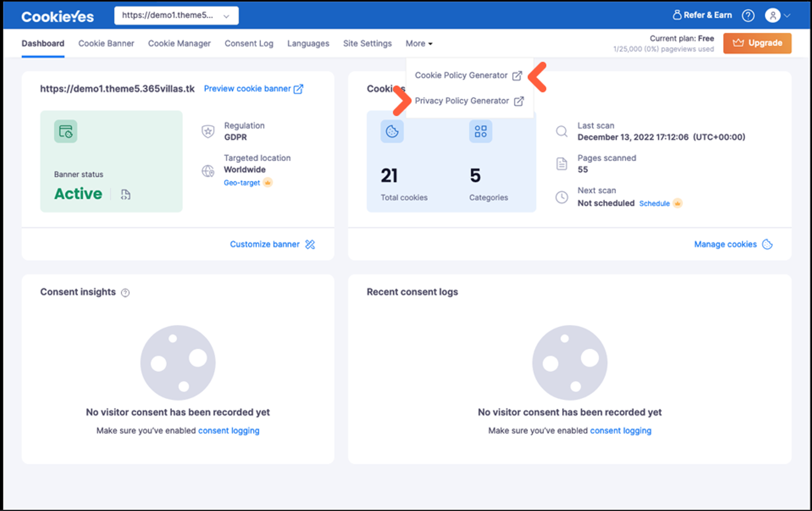
Task: Click the Total cookies cookie icon
Action: pyautogui.click(x=392, y=132)
